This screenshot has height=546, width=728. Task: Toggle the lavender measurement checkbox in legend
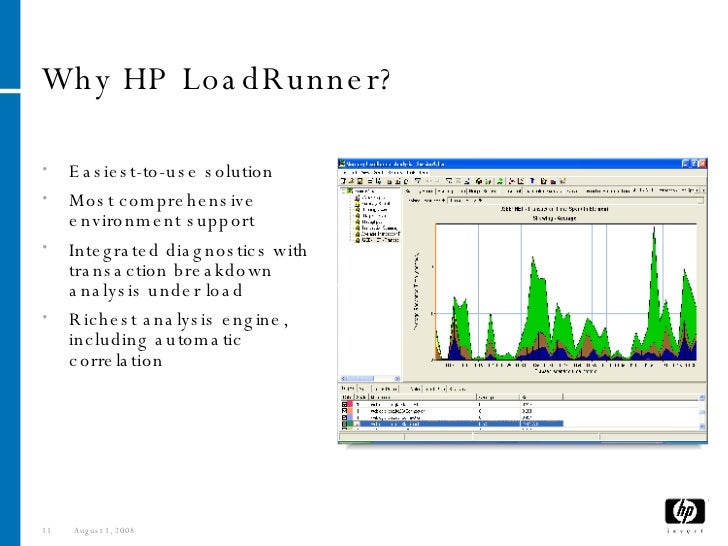tap(344, 418)
